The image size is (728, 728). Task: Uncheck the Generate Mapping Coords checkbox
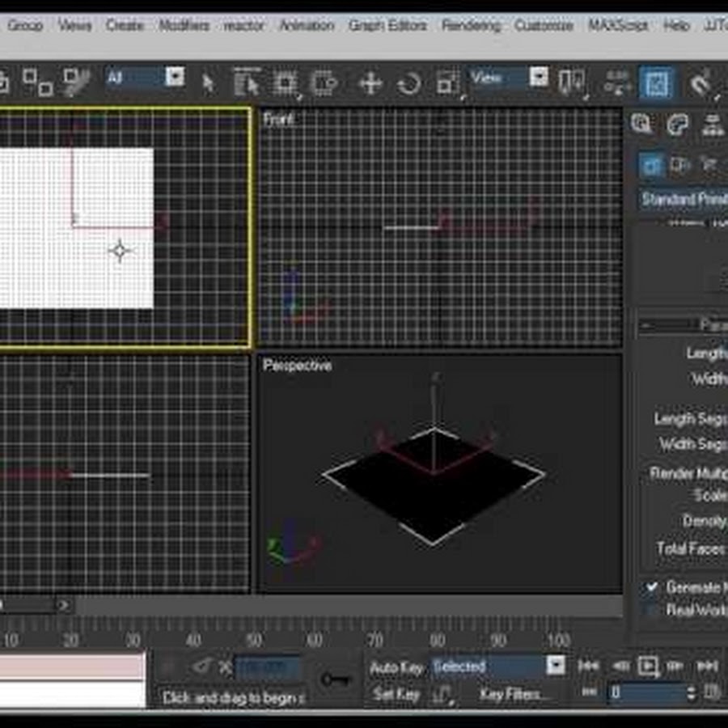(652, 588)
